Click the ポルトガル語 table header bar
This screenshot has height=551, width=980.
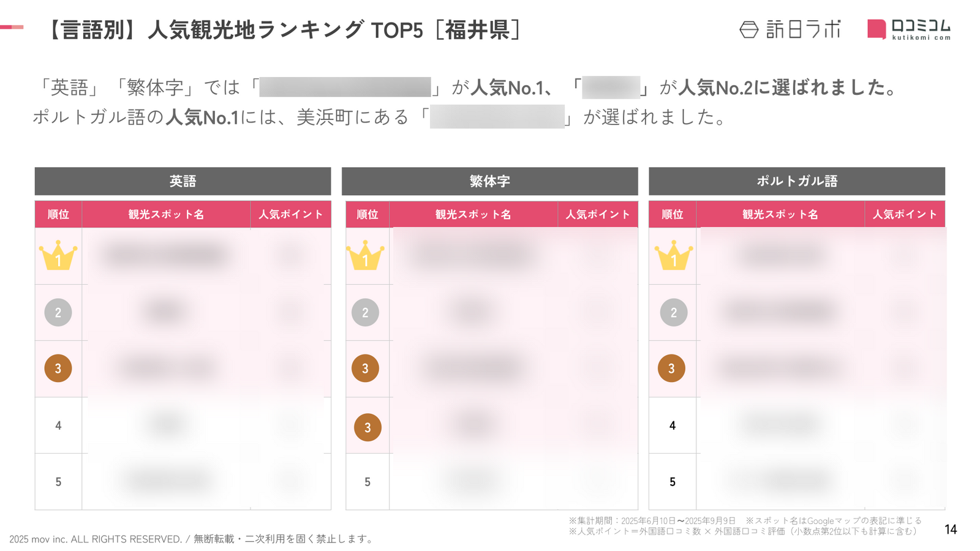[x=796, y=181]
